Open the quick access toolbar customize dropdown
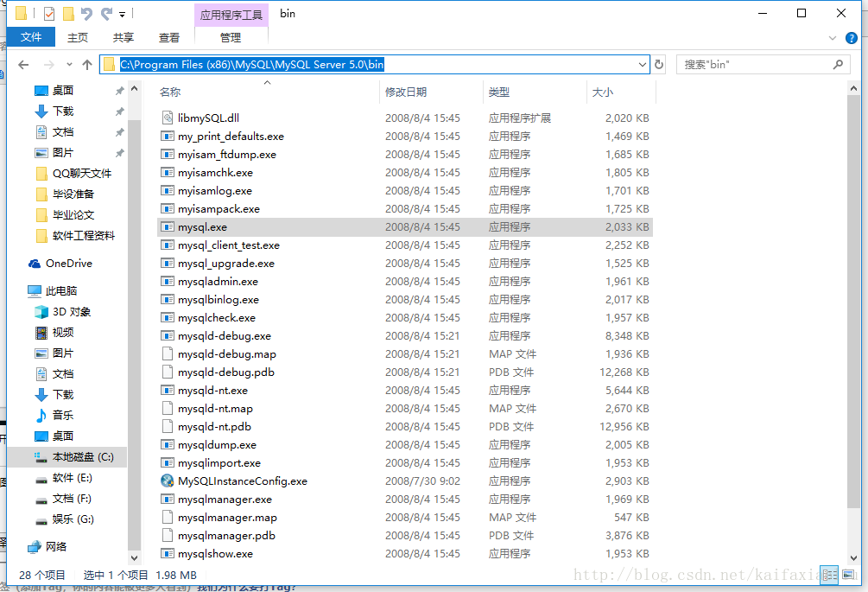868x592 pixels. [122, 14]
